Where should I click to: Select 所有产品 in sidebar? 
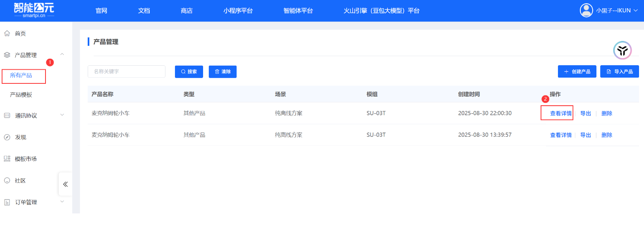coord(21,76)
